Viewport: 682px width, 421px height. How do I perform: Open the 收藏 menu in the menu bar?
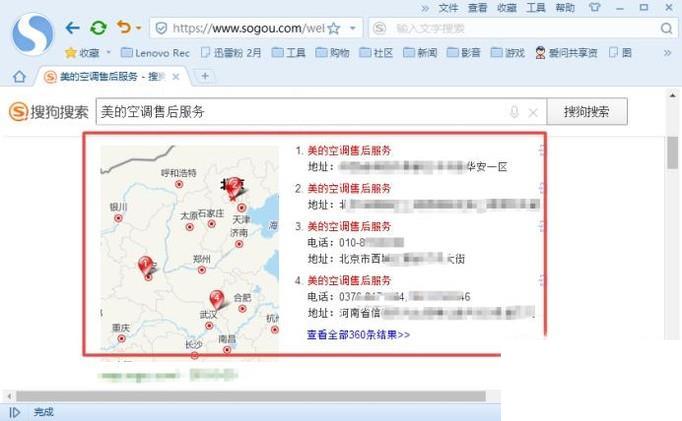[507, 8]
